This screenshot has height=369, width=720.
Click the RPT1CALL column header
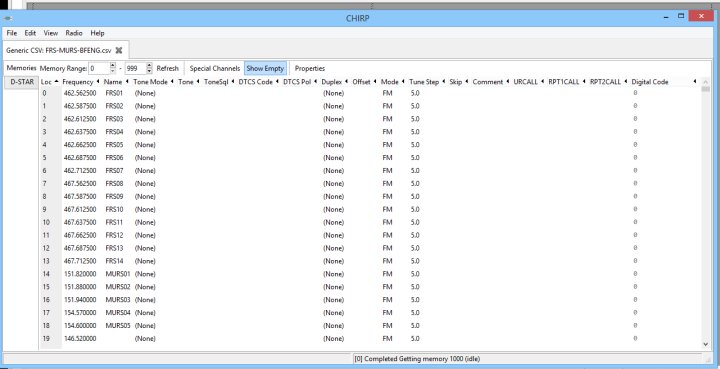point(567,82)
